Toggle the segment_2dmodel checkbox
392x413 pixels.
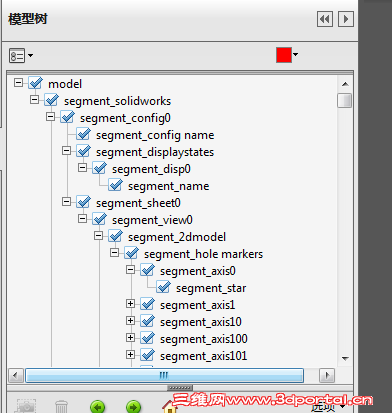[115, 236]
